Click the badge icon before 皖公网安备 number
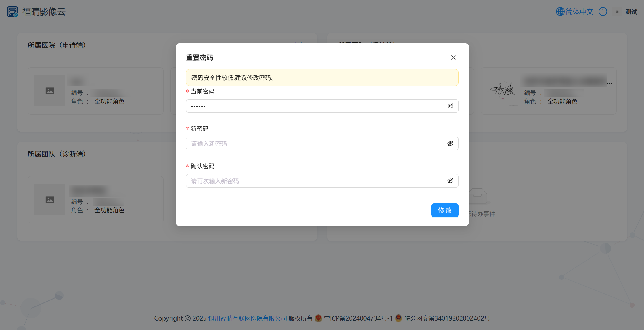 click(x=398, y=318)
